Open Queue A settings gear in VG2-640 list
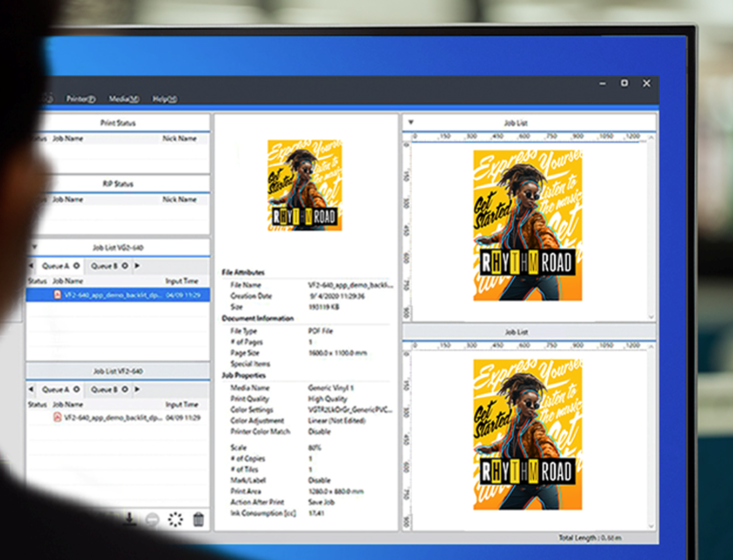Image resolution: width=733 pixels, height=560 pixels. [76, 266]
